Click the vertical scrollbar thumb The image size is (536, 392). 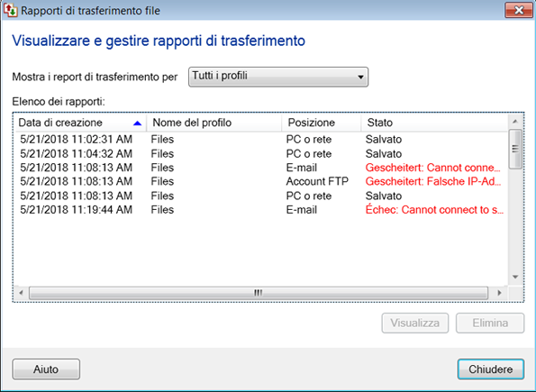[x=515, y=149]
